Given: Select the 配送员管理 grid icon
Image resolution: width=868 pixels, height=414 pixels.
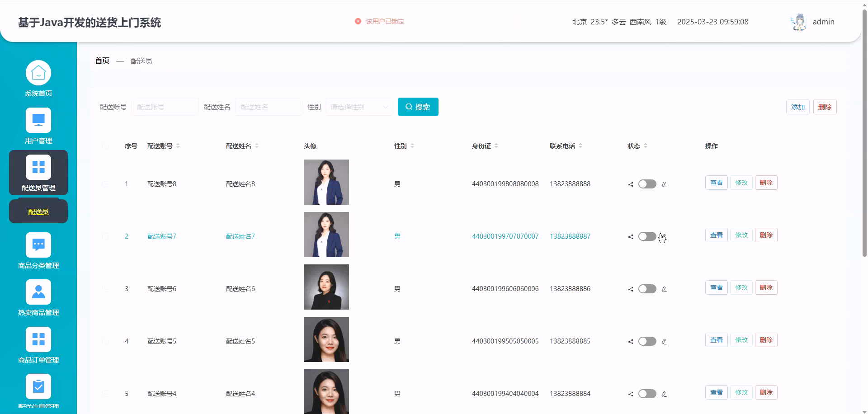Looking at the screenshot, I should pyautogui.click(x=38, y=167).
